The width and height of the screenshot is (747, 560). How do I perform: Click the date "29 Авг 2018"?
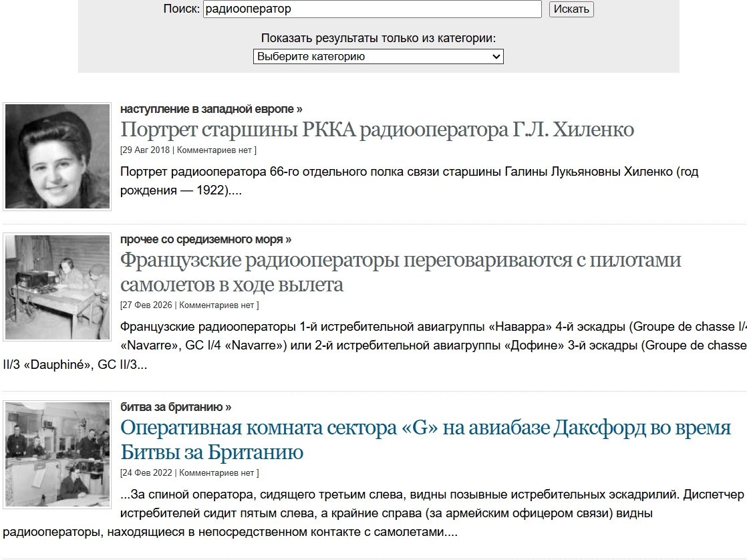coord(146,150)
